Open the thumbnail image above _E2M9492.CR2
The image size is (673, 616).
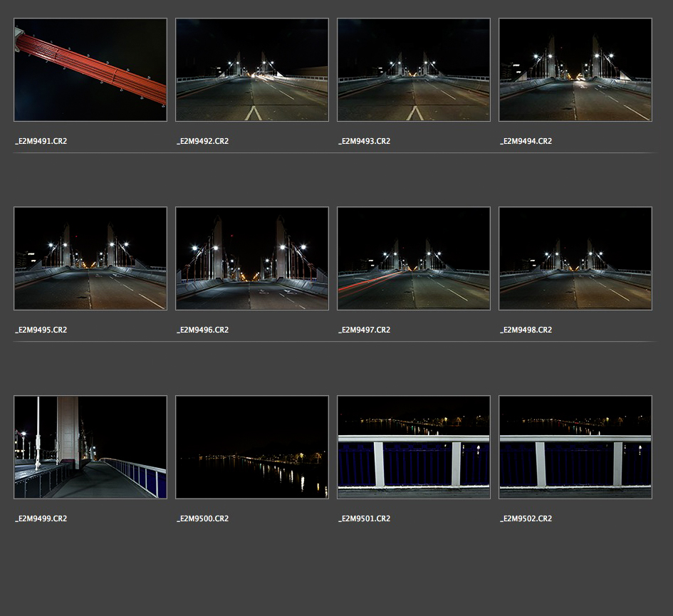(252, 70)
